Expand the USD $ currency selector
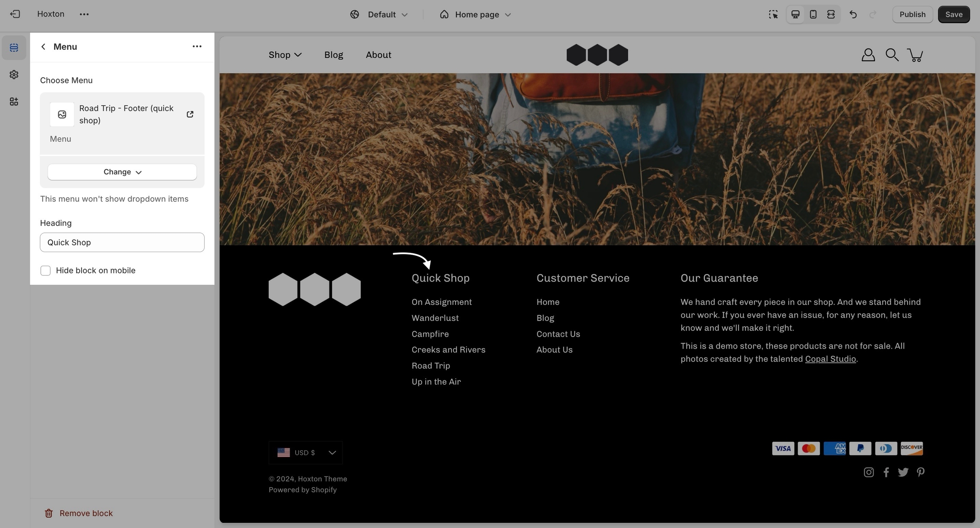 (305, 453)
